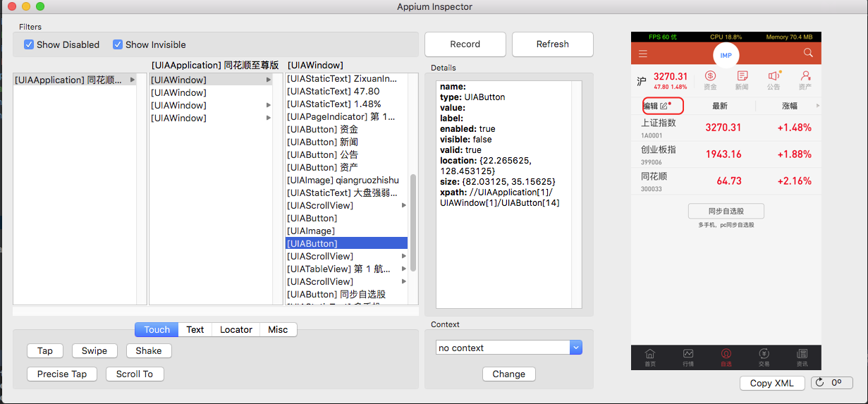Click the search magnifier in phone preview
Screen dimensions: 868x404
click(808, 53)
